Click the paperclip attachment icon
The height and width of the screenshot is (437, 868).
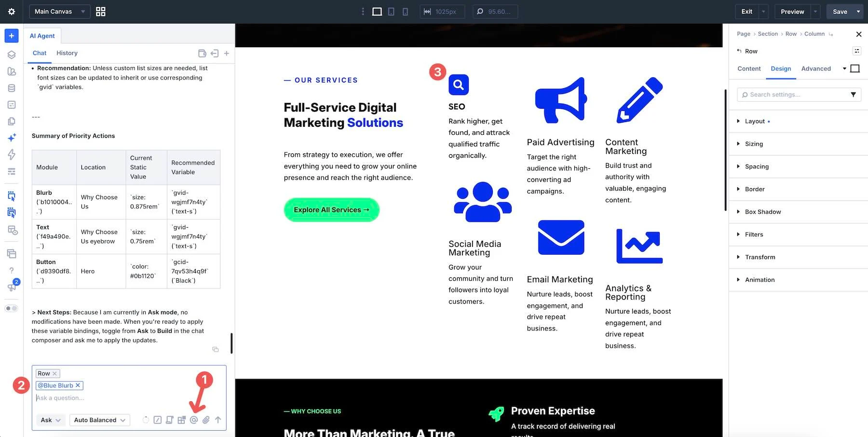(206, 420)
